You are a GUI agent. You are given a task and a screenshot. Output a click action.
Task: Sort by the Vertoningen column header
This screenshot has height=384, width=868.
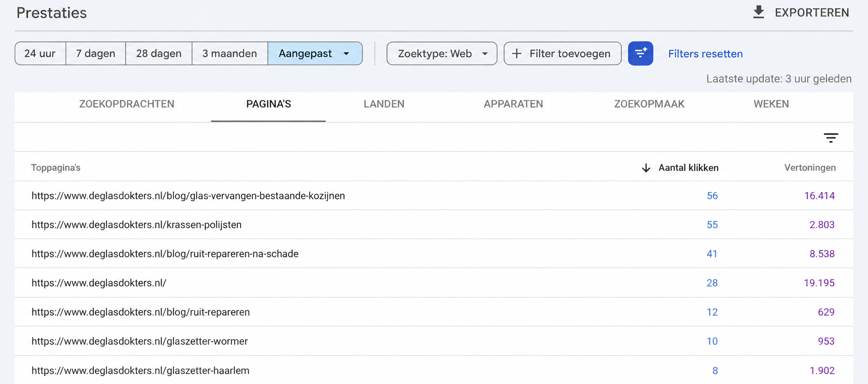click(810, 168)
